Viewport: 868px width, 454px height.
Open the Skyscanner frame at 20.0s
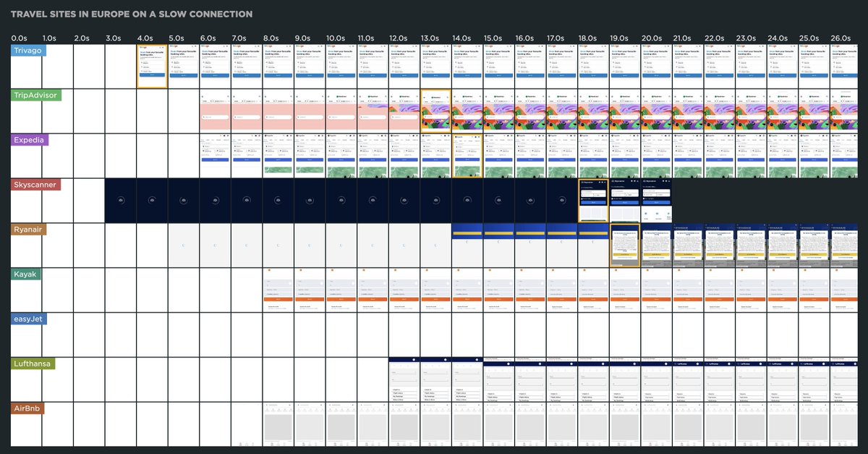(x=656, y=201)
